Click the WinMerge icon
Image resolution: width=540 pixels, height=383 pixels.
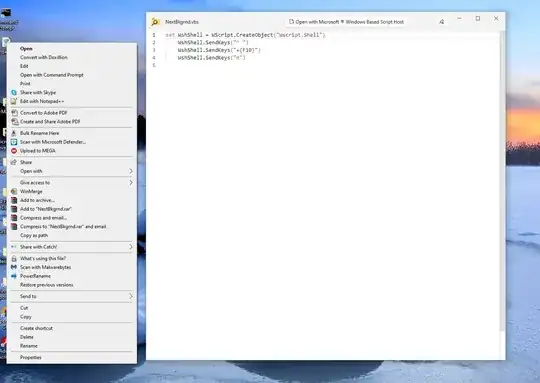click(x=14, y=192)
